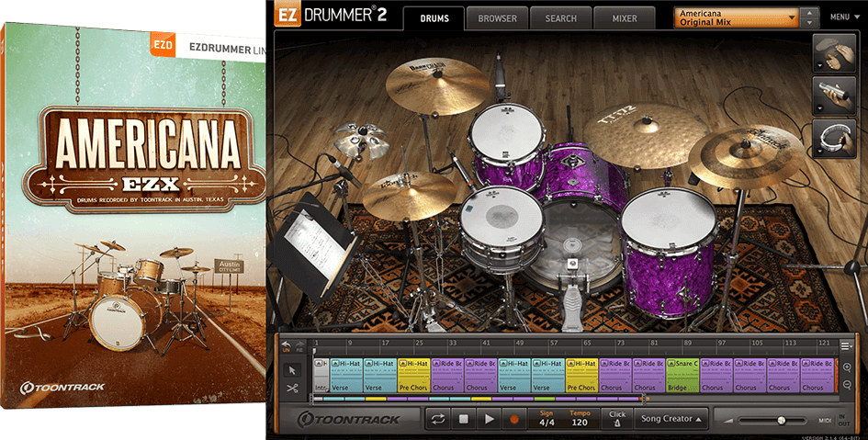Open tambourine slot dropdown arrow
Screen dimensions: 868x440
pos(818,151)
